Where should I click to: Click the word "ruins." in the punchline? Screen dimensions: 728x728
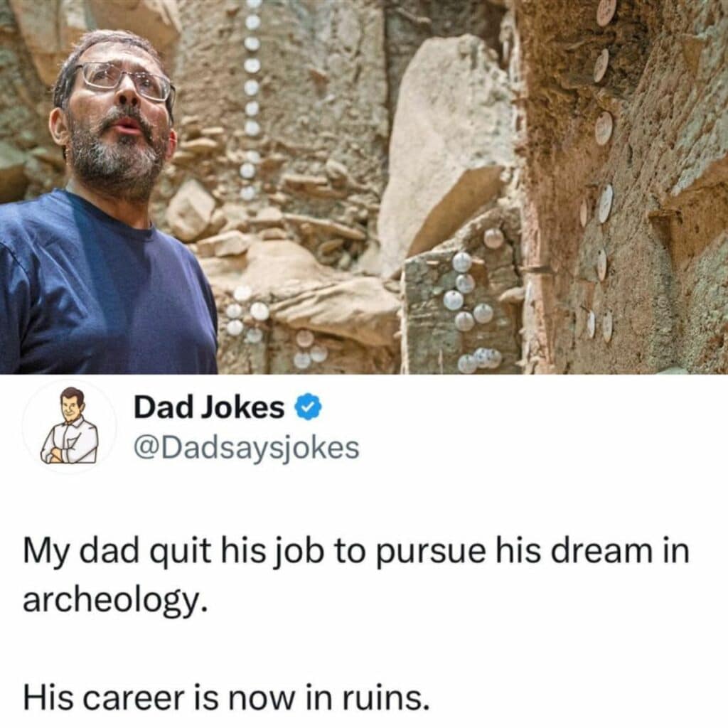[x=385, y=698]
